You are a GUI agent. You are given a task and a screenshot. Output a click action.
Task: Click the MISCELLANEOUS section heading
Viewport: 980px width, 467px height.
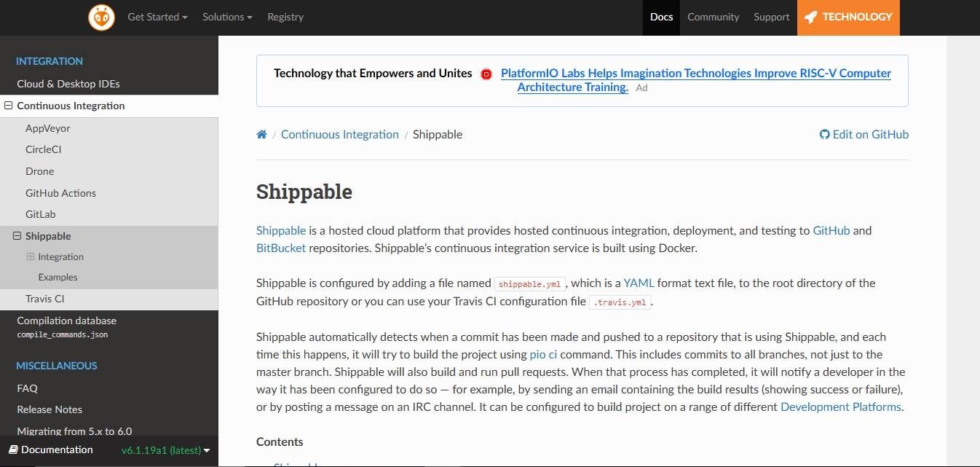pos(57,366)
